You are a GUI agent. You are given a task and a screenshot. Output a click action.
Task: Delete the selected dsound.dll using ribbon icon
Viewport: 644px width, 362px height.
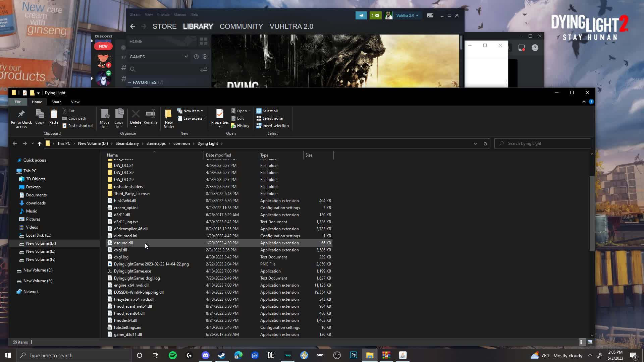coord(136,116)
